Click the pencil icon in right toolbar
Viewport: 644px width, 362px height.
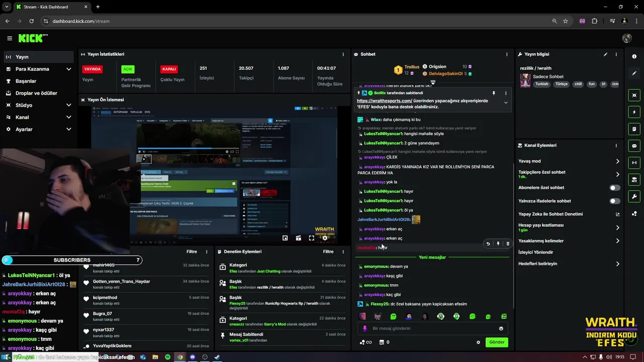pos(634,73)
